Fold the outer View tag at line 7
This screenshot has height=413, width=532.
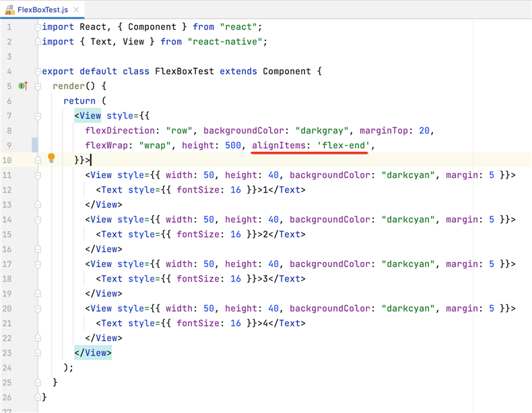38,116
